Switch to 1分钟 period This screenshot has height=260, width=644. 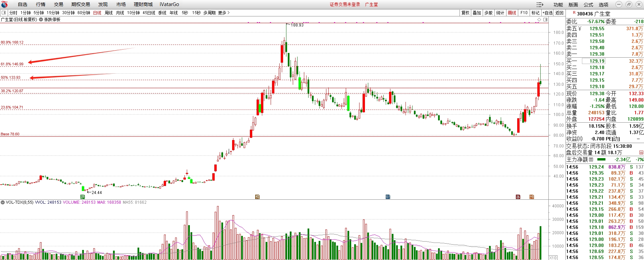25,13
